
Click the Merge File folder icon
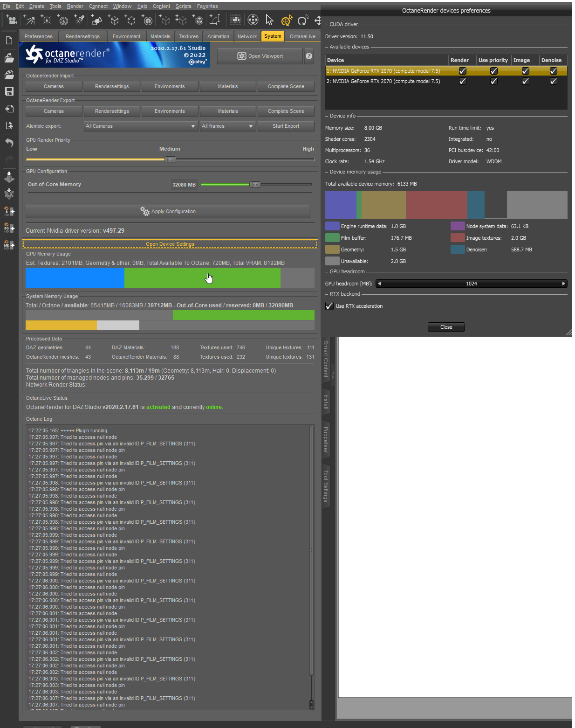pyautogui.click(x=9, y=75)
